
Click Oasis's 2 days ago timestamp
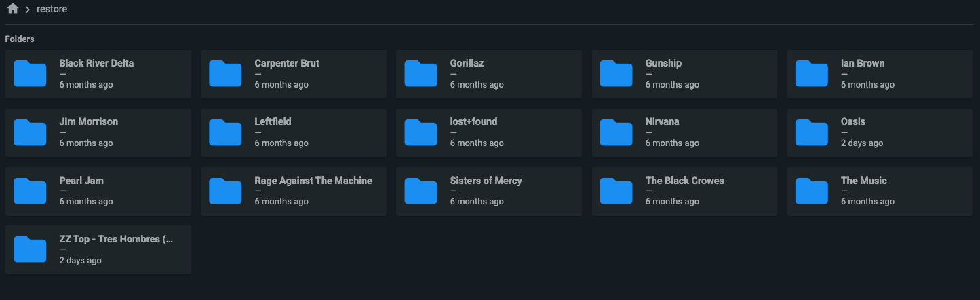(861, 143)
